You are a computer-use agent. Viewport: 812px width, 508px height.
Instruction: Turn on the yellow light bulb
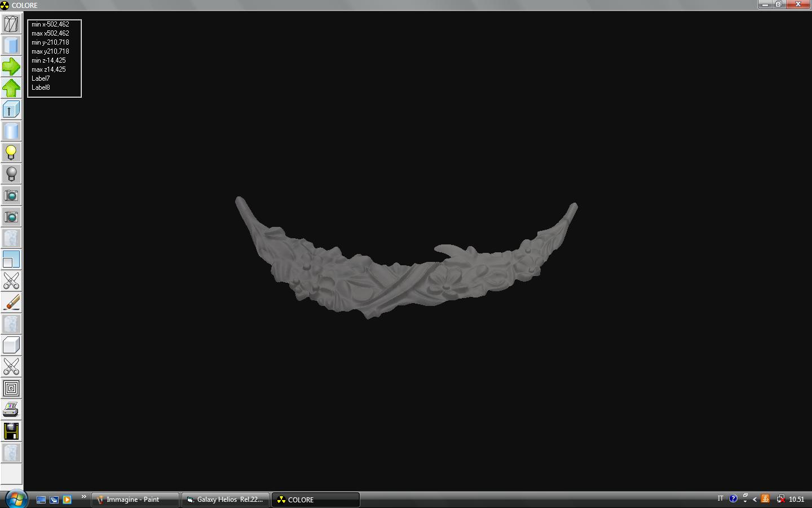[11, 152]
